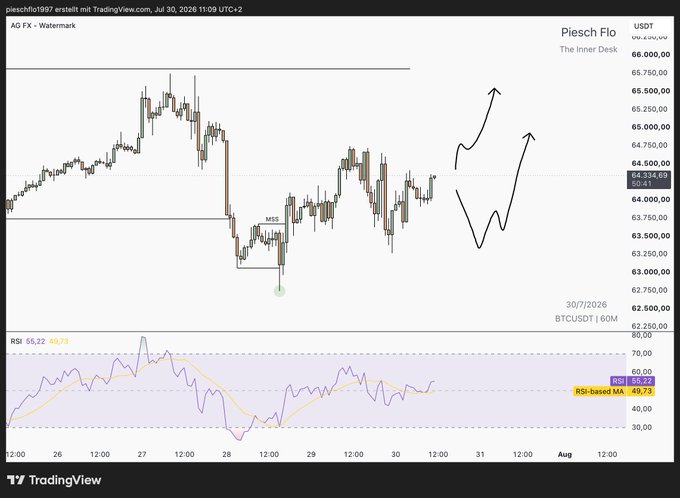680x498 pixels.
Task: Click the 64.500,00 price axis label
Action: click(x=651, y=163)
